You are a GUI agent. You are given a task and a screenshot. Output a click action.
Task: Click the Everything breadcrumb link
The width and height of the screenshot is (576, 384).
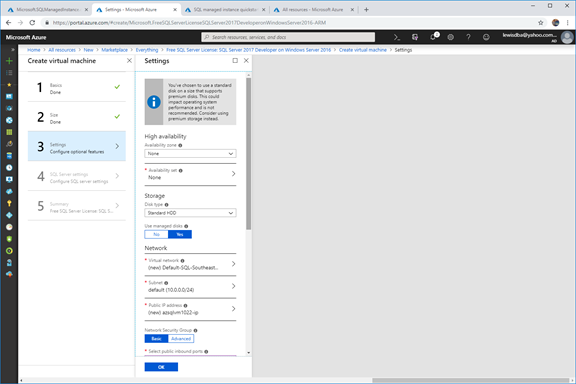click(147, 50)
